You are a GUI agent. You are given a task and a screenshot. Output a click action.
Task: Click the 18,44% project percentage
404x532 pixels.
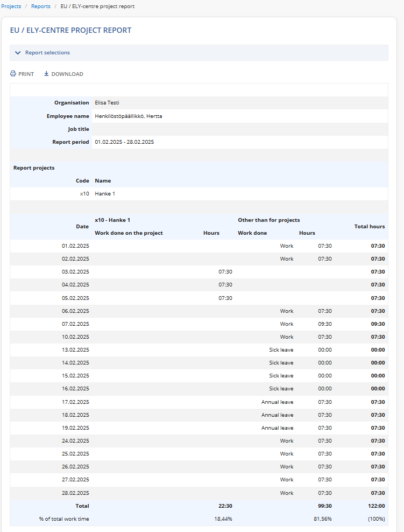(x=223, y=519)
